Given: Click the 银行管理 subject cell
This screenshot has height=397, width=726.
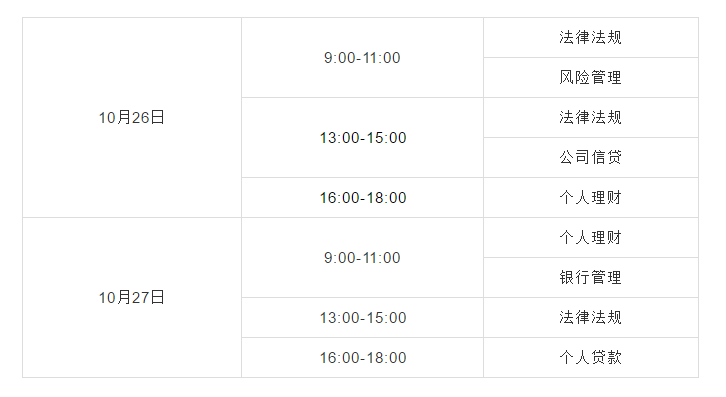Looking at the screenshot, I should pyautogui.click(x=590, y=277).
